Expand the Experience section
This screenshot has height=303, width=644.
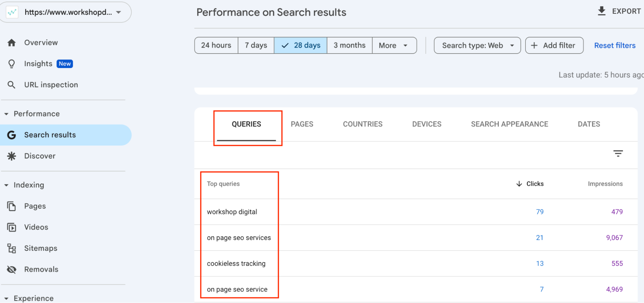coord(6,298)
